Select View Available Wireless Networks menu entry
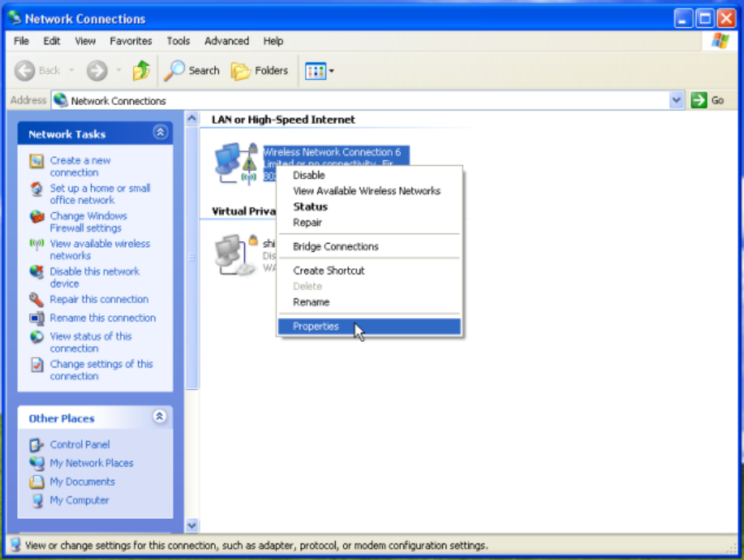 (x=370, y=191)
